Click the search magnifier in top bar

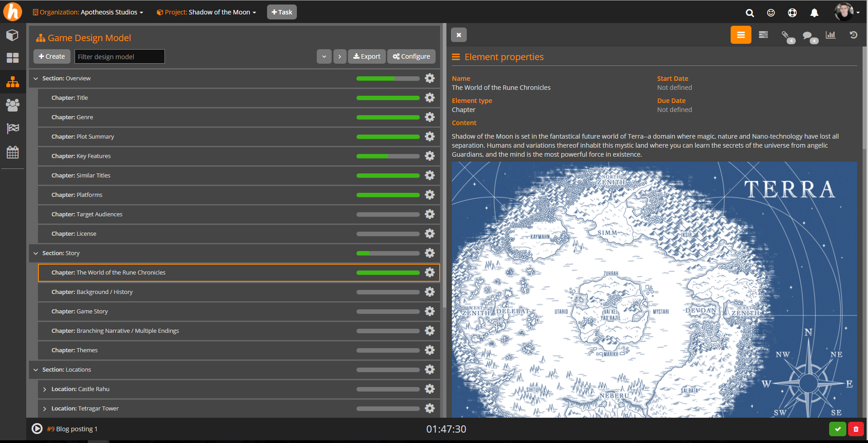tap(750, 13)
